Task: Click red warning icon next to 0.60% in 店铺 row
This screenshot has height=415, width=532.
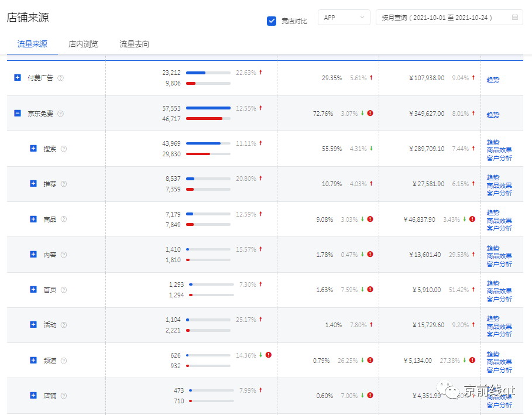Action: 370,395
